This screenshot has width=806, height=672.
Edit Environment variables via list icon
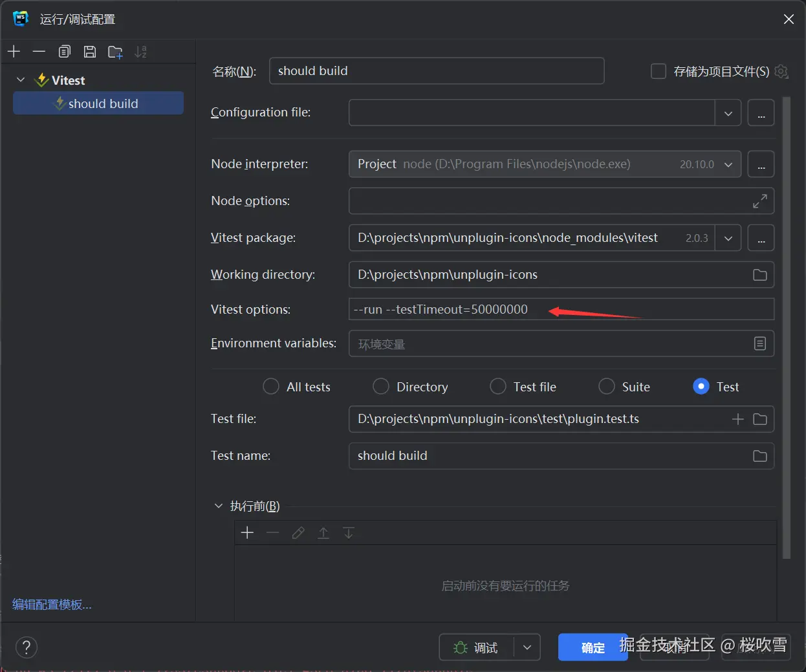coord(760,343)
